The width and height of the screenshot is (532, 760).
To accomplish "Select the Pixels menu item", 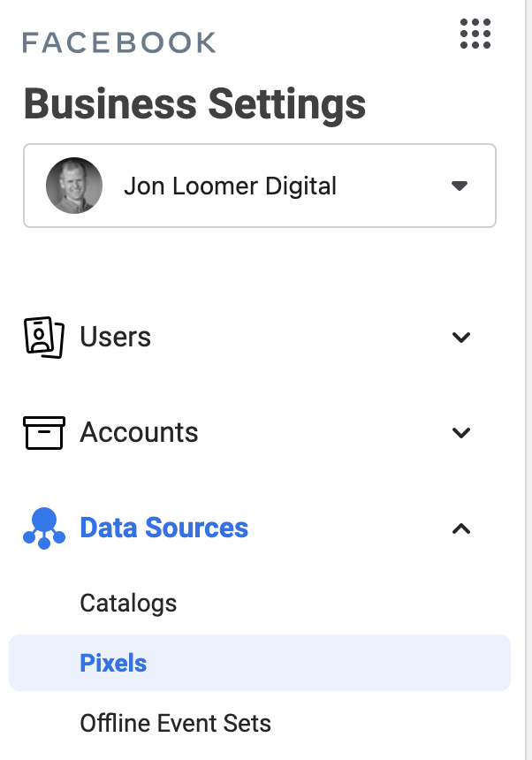I will click(x=260, y=663).
